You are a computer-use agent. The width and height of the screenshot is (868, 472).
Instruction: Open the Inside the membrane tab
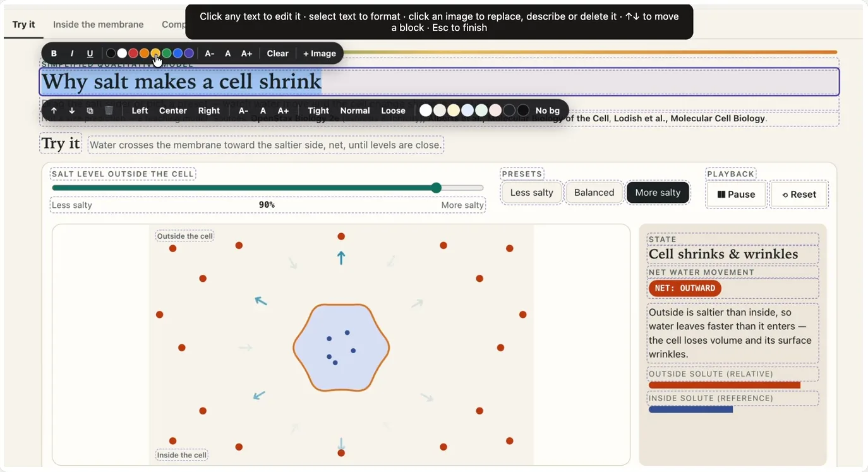(99, 25)
